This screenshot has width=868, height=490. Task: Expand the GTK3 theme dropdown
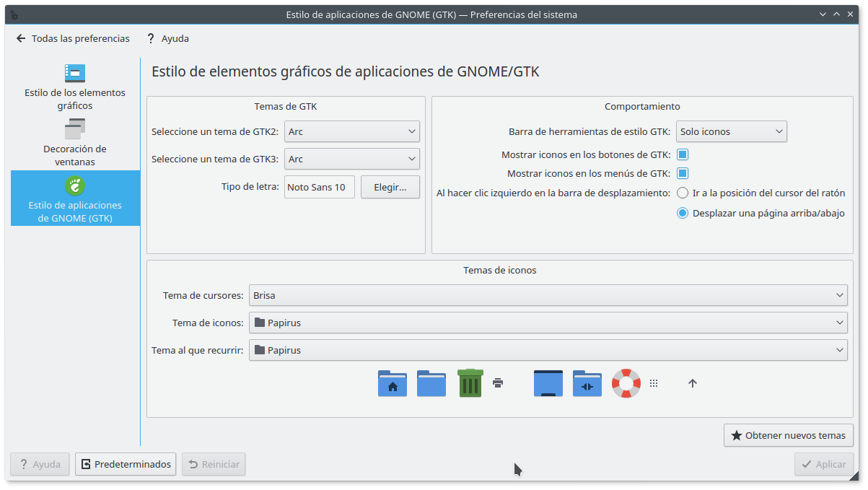click(x=352, y=159)
